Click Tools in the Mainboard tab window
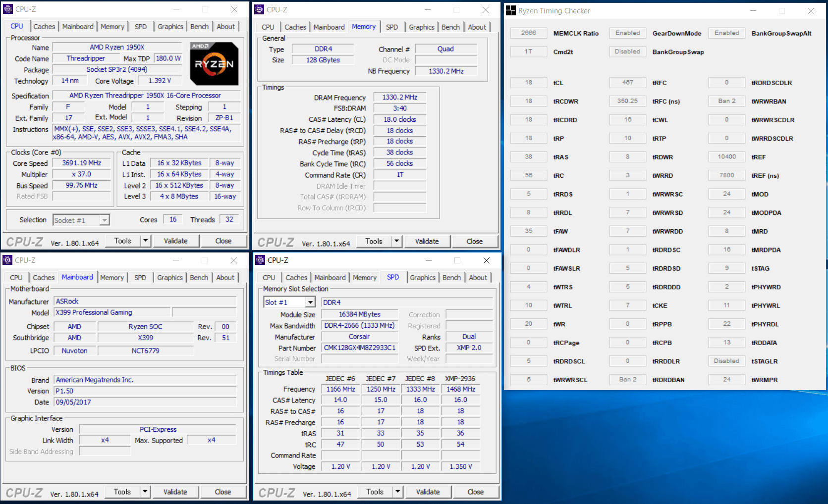 (x=122, y=492)
